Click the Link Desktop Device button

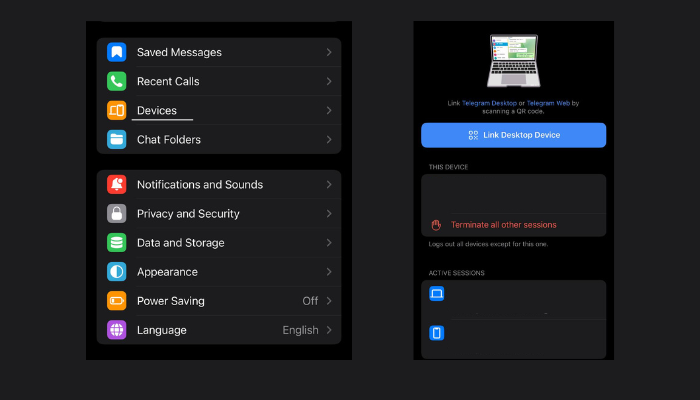pos(513,135)
